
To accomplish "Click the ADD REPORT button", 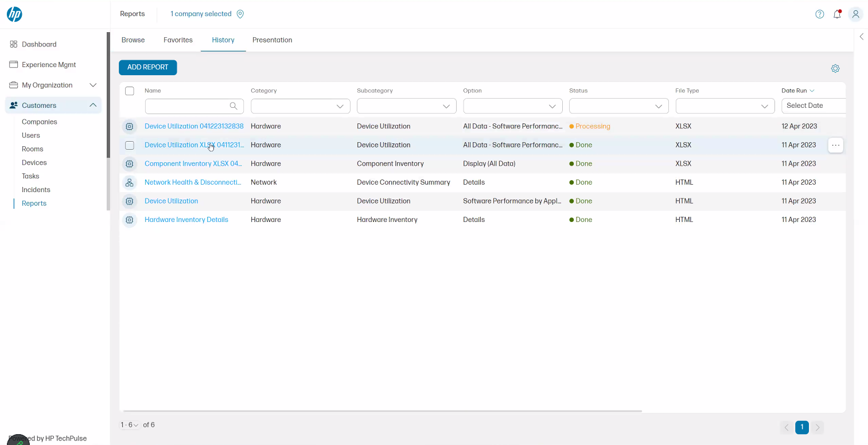I will 147,67.
